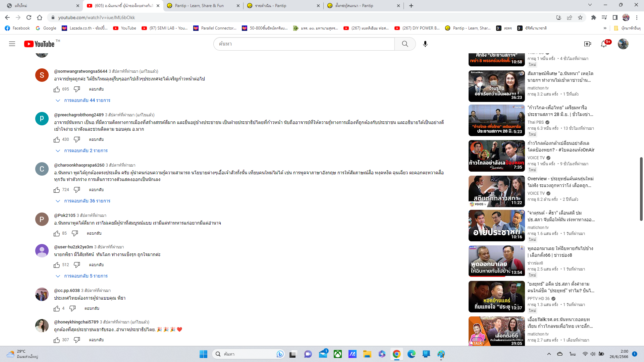The width and height of the screenshot is (644, 362).
Task: Switch to the Pantip - Learn, Share & Fun tab
Action: (x=203, y=6)
